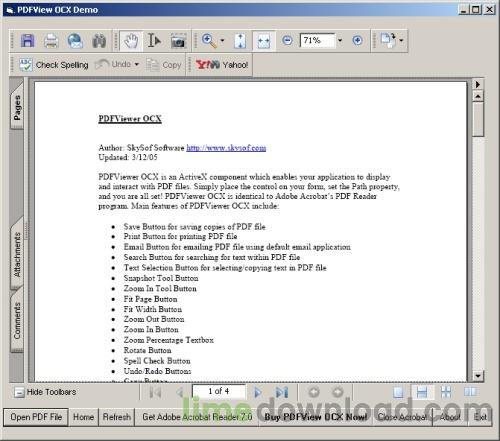
Task: Click the Fit Page icon
Action: tap(240, 41)
